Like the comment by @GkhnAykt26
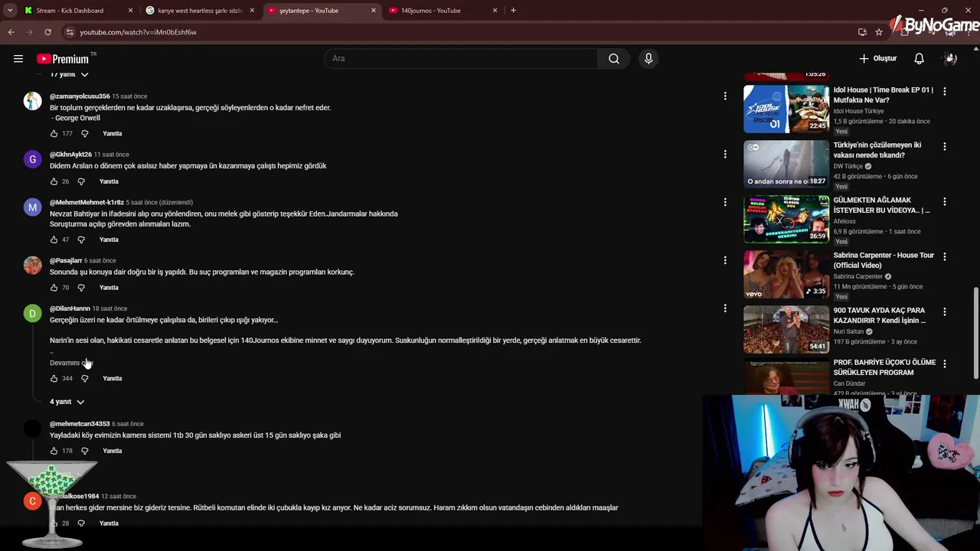Viewport: 980px width, 551px height. [x=54, y=181]
